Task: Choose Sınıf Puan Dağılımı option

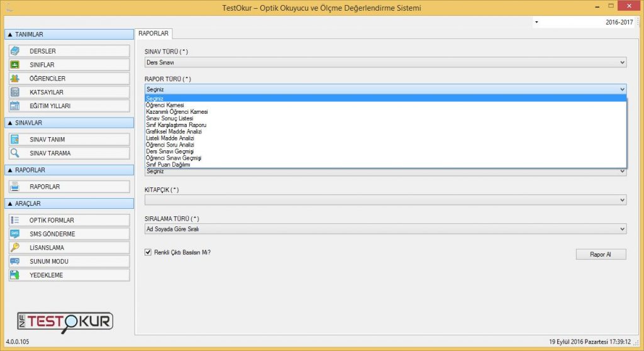Action: 386,164
